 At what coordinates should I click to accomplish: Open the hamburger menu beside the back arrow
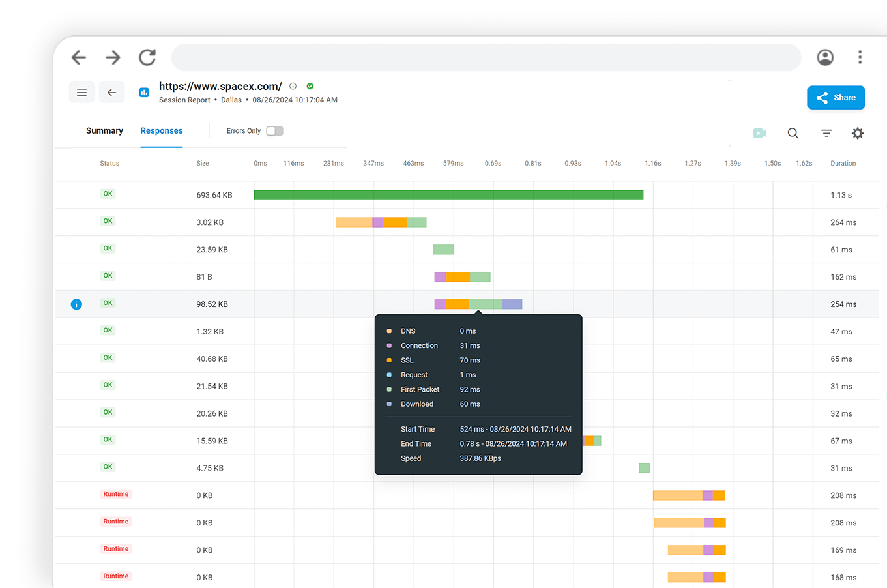[x=81, y=92]
